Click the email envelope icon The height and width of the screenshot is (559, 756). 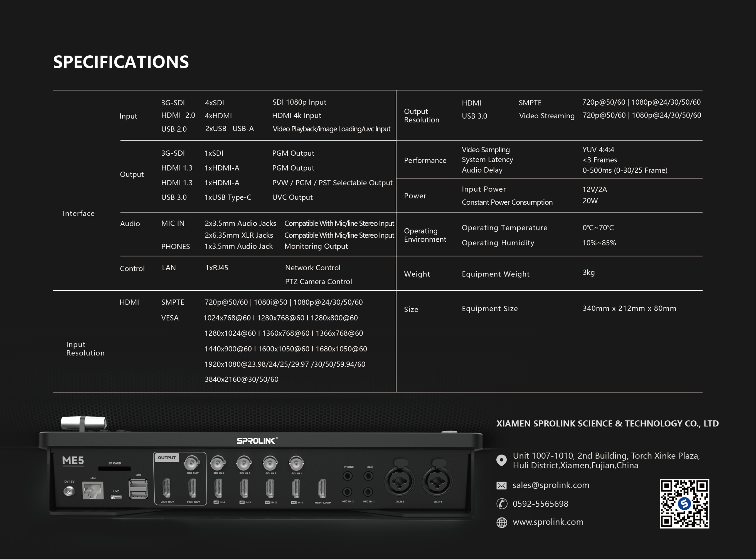point(501,486)
